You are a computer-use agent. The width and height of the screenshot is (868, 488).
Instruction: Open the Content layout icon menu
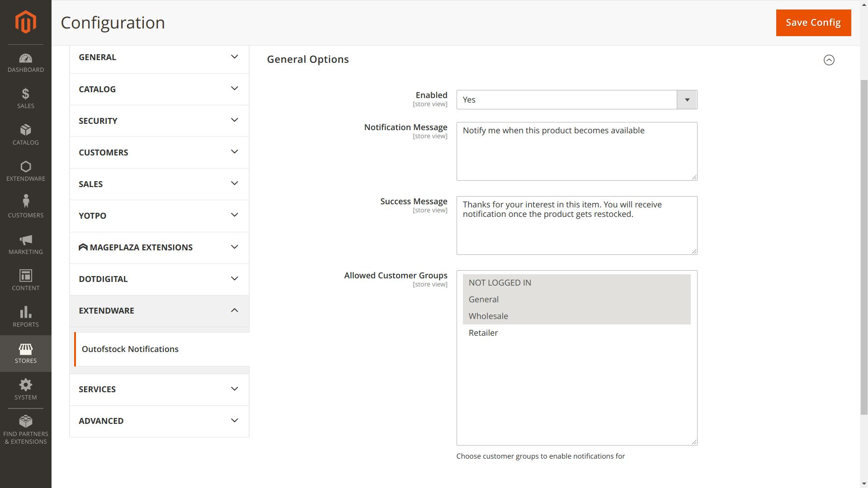pos(25,281)
